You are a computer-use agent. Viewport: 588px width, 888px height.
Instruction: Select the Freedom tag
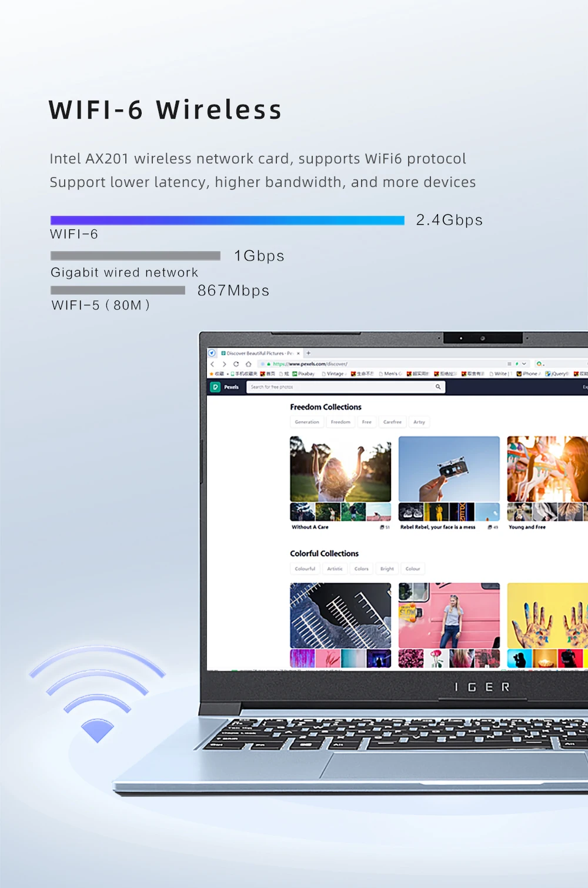click(x=340, y=422)
